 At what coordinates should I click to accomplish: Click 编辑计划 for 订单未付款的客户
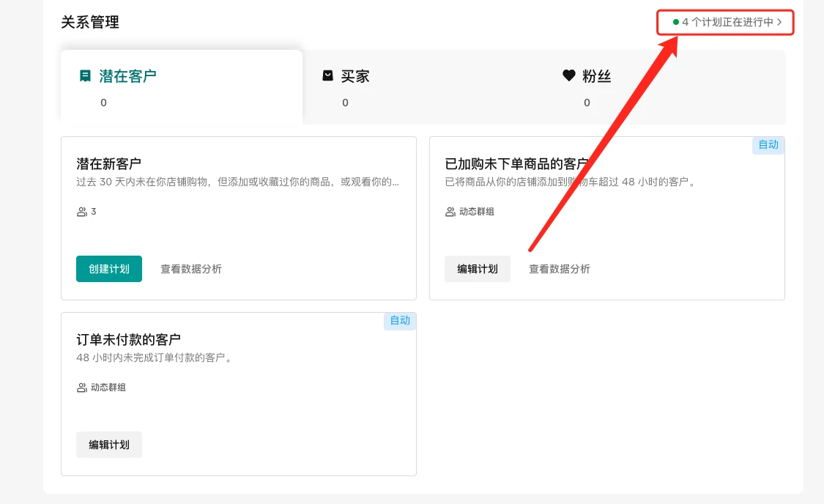click(x=109, y=445)
